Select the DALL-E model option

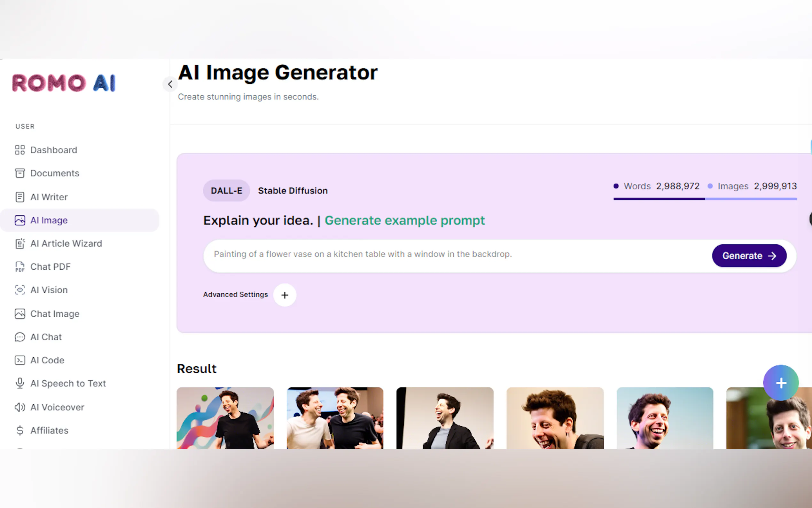point(226,191)
